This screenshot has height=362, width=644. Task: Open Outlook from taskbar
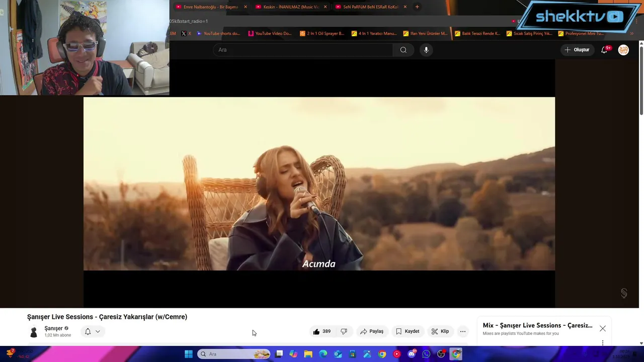click(338, 354)
